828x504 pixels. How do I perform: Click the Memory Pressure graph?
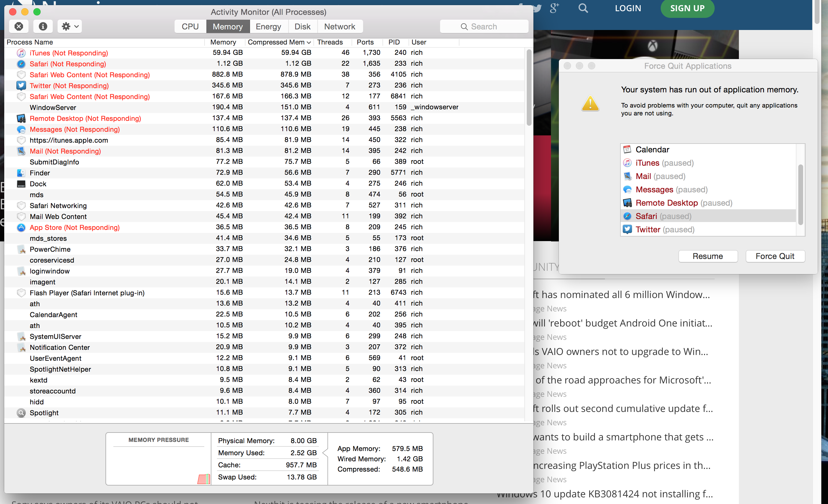(x=159, y=466)
